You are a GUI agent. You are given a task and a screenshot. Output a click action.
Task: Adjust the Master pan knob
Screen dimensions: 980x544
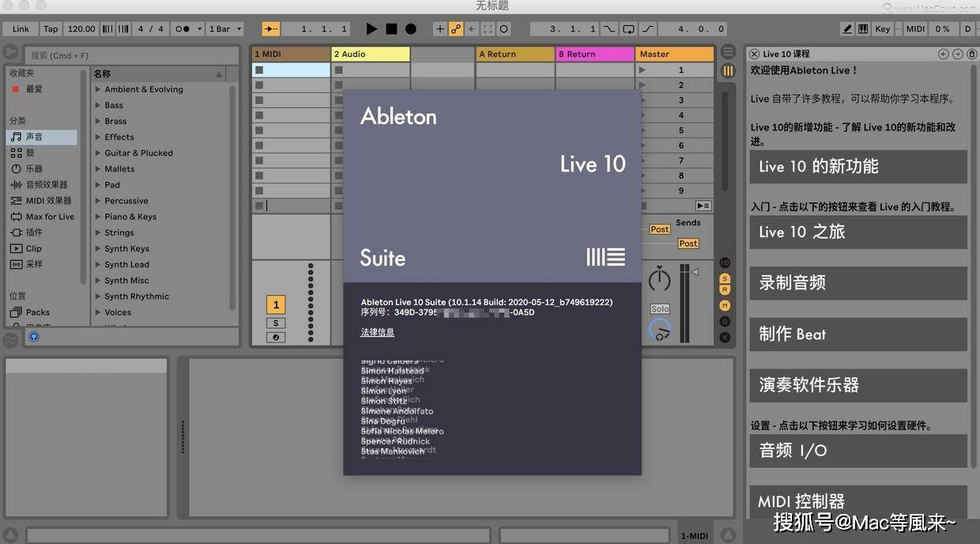pos(659,279)
